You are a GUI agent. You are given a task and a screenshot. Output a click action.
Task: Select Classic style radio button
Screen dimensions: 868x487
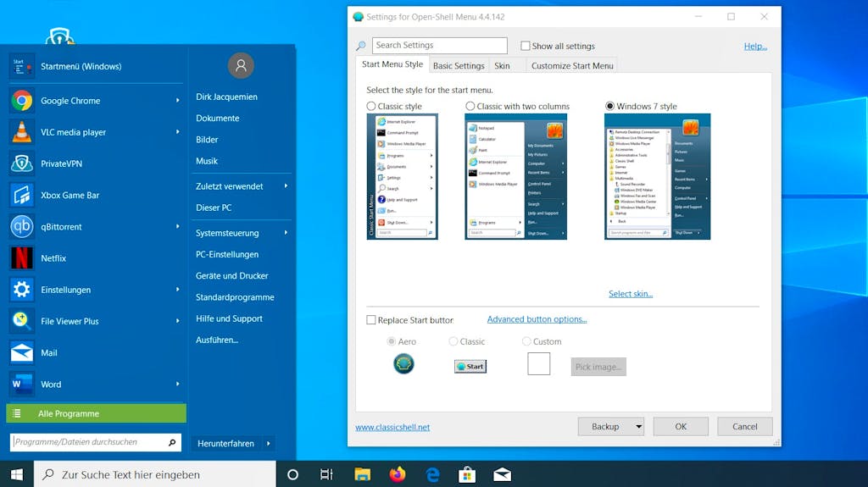[x=371, y=106]
